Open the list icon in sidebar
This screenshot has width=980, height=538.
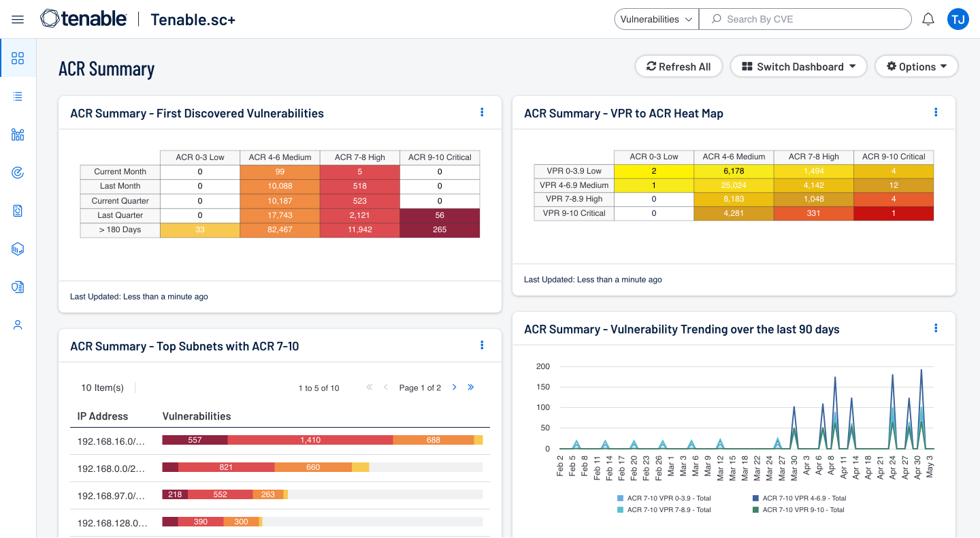tap(18, 97)
